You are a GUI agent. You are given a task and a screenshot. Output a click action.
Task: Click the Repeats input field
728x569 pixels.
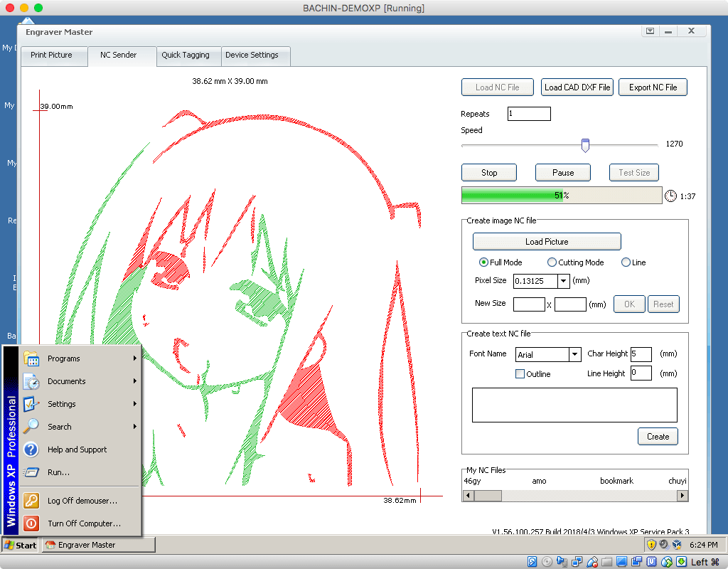point(529,114)
